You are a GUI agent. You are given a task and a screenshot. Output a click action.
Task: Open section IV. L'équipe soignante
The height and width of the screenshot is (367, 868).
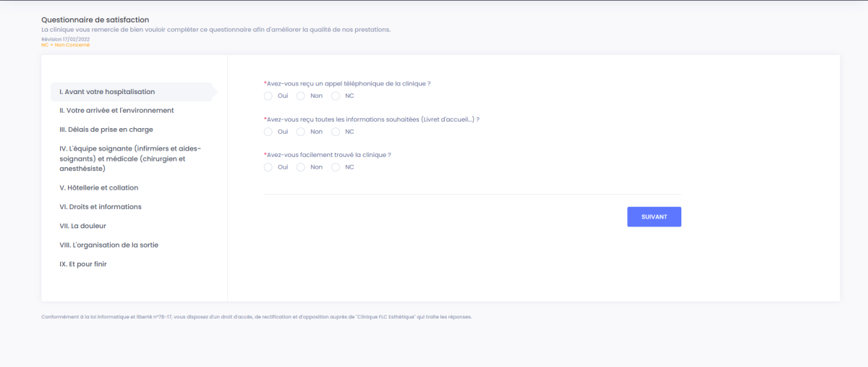pos(123,159)
